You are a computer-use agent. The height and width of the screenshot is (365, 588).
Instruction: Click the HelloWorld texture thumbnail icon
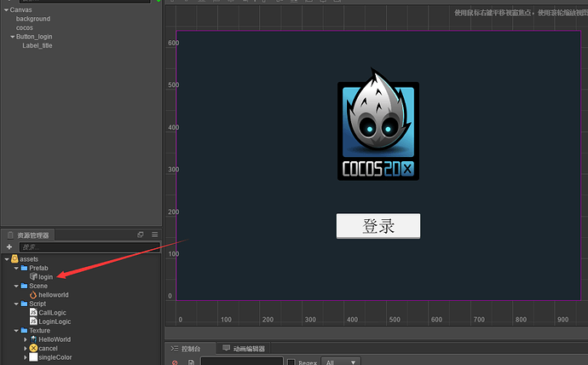point(33,339)
